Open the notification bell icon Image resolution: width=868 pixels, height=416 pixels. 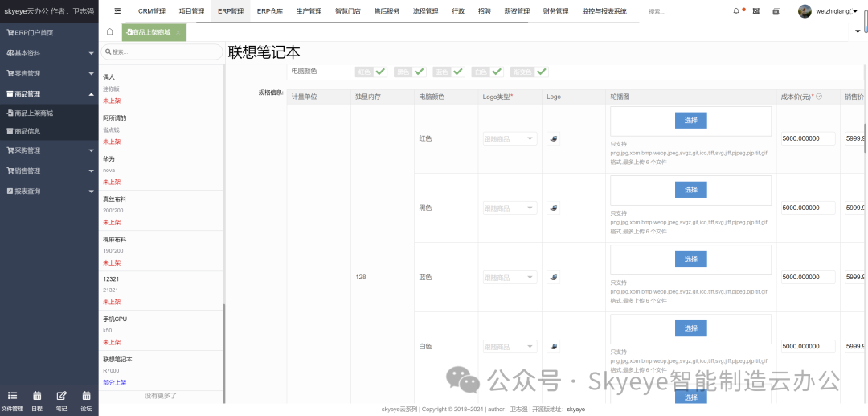click(735, 11)
